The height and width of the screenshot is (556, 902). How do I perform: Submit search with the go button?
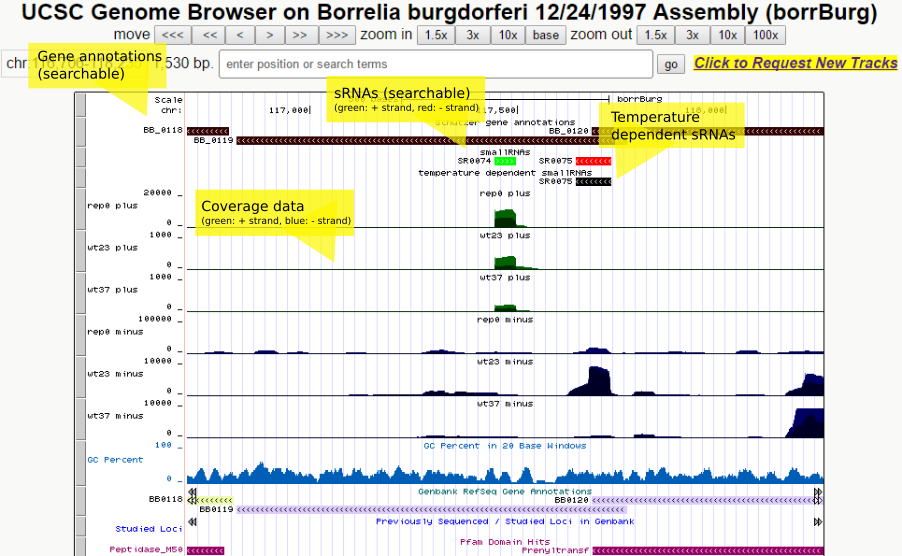(x=671, y=64)
